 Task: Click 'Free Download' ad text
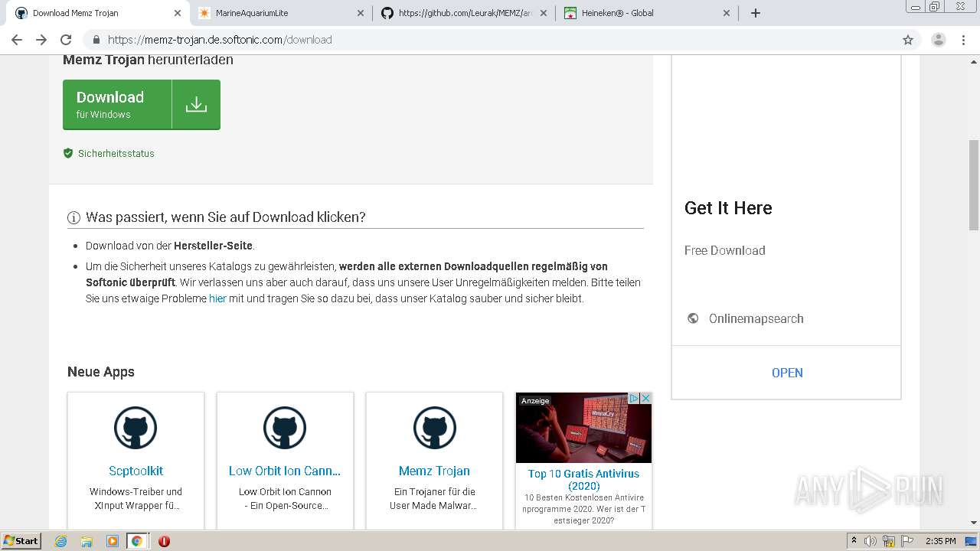tap(725, 250)
